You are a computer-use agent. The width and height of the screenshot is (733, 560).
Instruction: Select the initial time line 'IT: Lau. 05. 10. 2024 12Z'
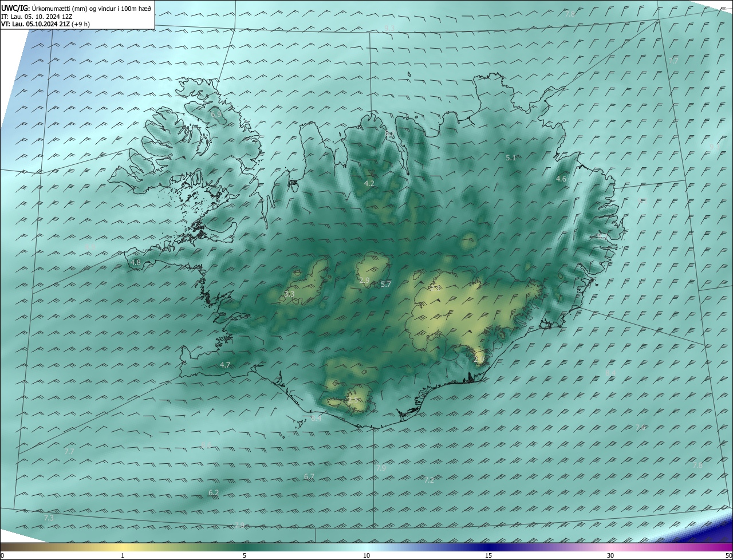37,17
